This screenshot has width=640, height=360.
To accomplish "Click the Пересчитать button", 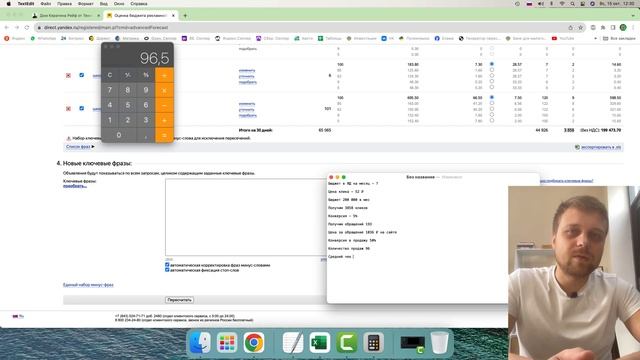I will [x=180, y=300].
